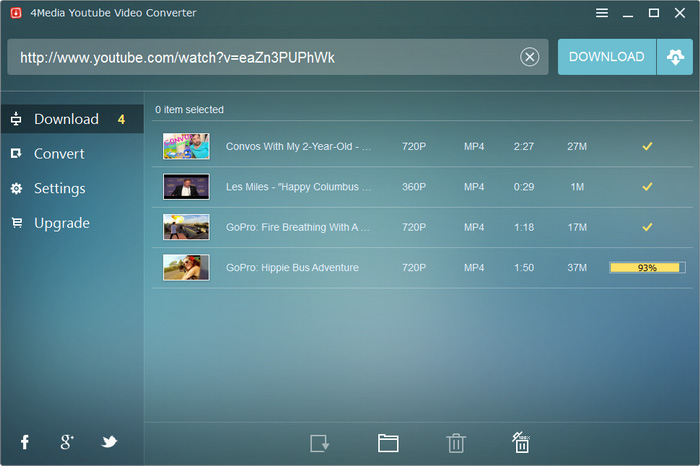The height and width of the screenshot is (466, 700).
Task: Click the 2:27 duration value
Action: [x=524, y=146]
